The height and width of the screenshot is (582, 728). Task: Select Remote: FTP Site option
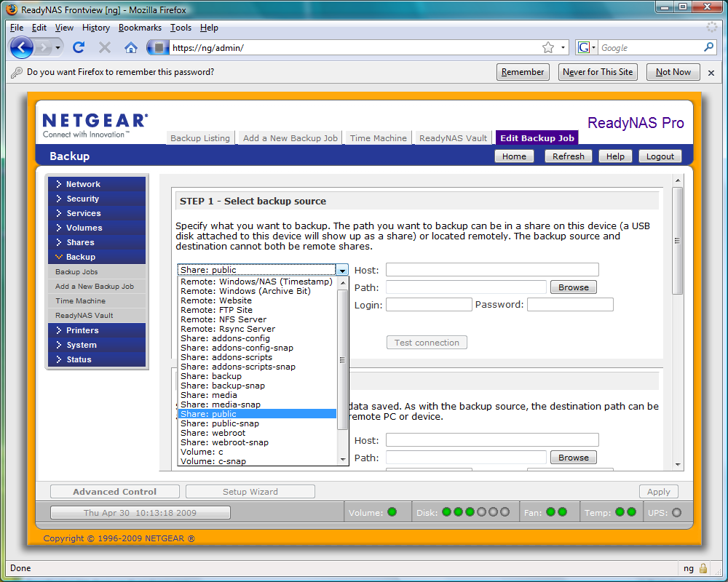pos(257,310)
